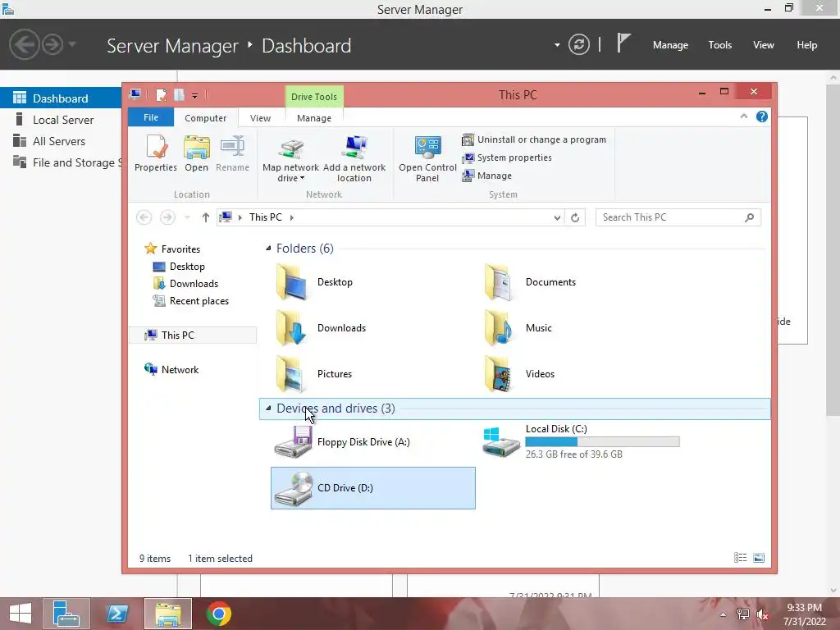Open the File tab

point(151,117)
